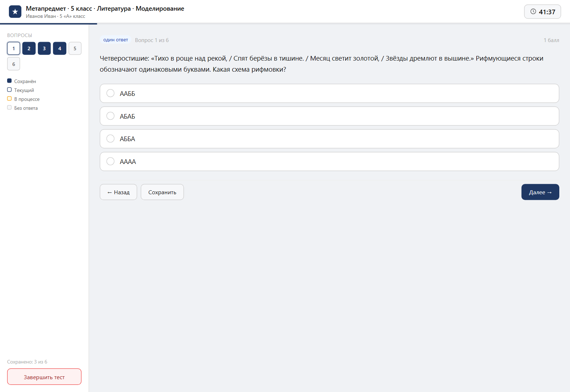The width and height of the screenshot is (570, 392).
Task: Click the star logo icon in header
Action: pos(15,12)
